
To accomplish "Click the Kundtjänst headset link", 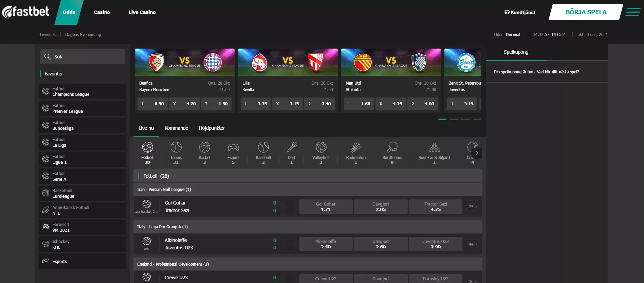I will tap(520, 12).
